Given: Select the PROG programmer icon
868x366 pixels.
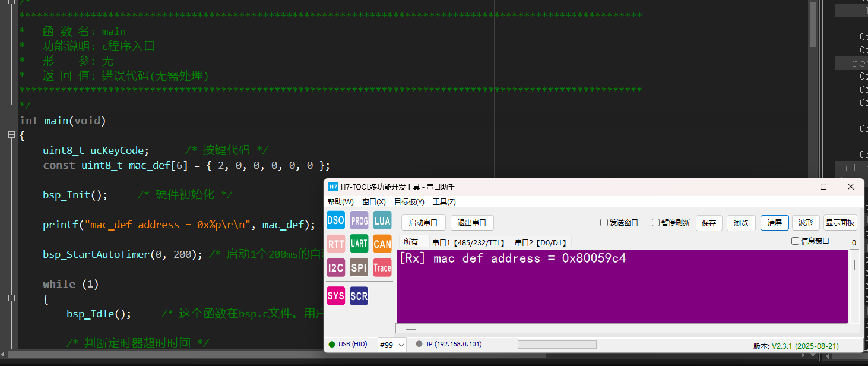Looking at the screenshot, I should [x=359, y=220].
